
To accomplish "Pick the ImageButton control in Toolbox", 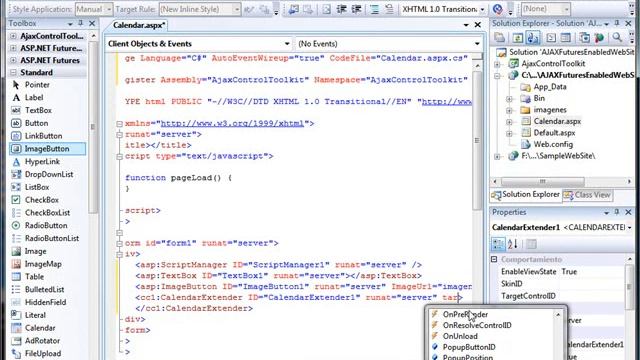I will pyautogui.click(x=47, y=149).
